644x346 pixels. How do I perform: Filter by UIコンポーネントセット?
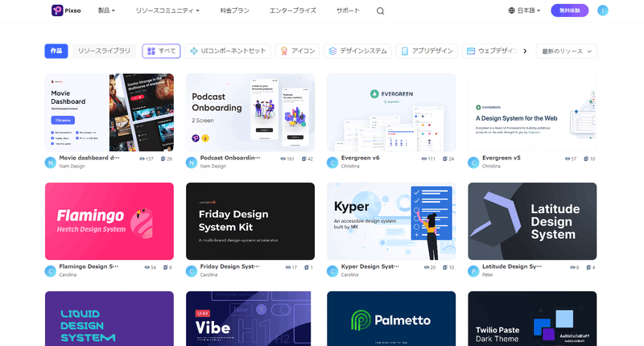coord(228,51)
